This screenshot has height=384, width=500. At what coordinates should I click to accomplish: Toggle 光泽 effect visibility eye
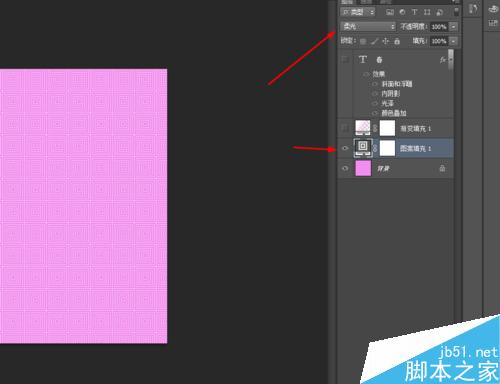375,103
